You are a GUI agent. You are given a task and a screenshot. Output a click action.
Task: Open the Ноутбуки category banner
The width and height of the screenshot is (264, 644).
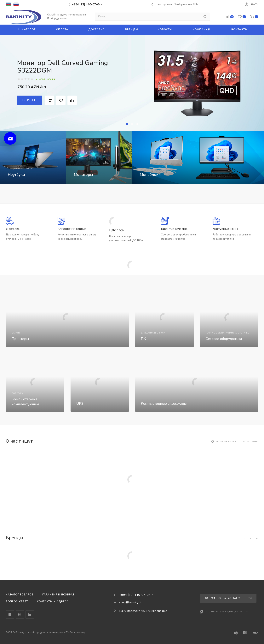click(x=33, y=157)
